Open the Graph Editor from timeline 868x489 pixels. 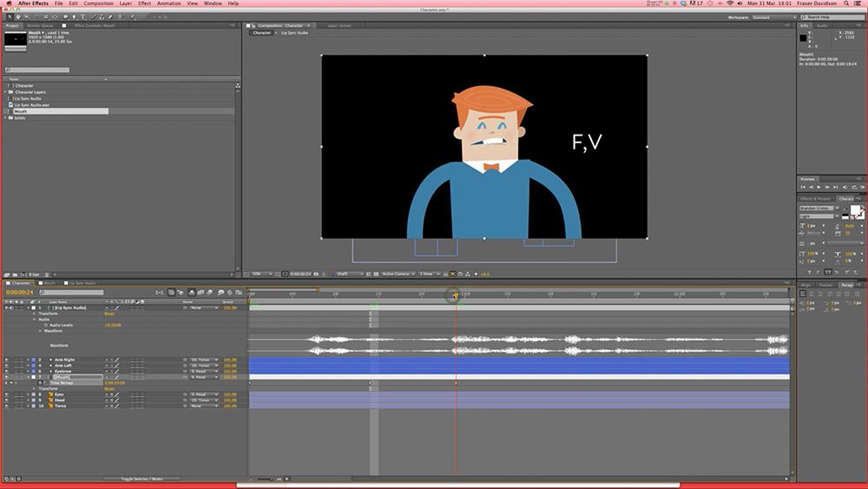(240, 293)
